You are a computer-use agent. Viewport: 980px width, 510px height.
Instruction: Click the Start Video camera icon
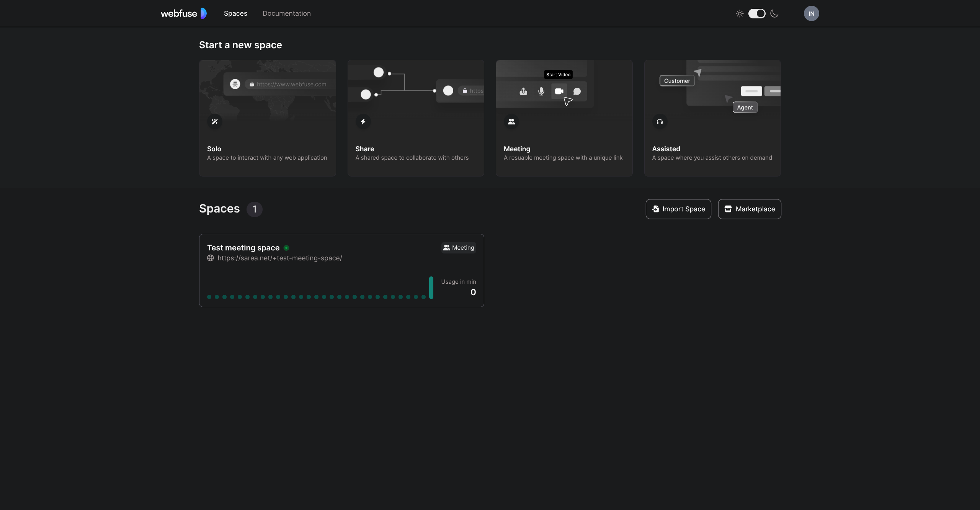(x=559, y=92)
